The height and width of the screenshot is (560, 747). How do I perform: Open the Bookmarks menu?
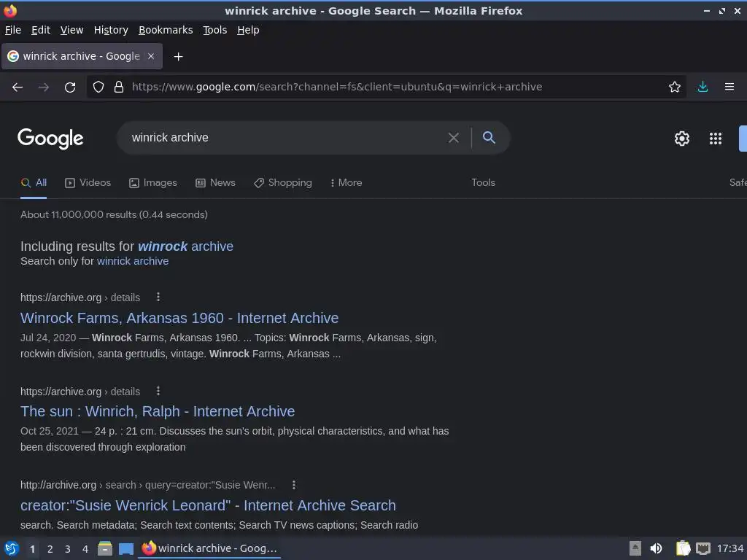(166, 30)
